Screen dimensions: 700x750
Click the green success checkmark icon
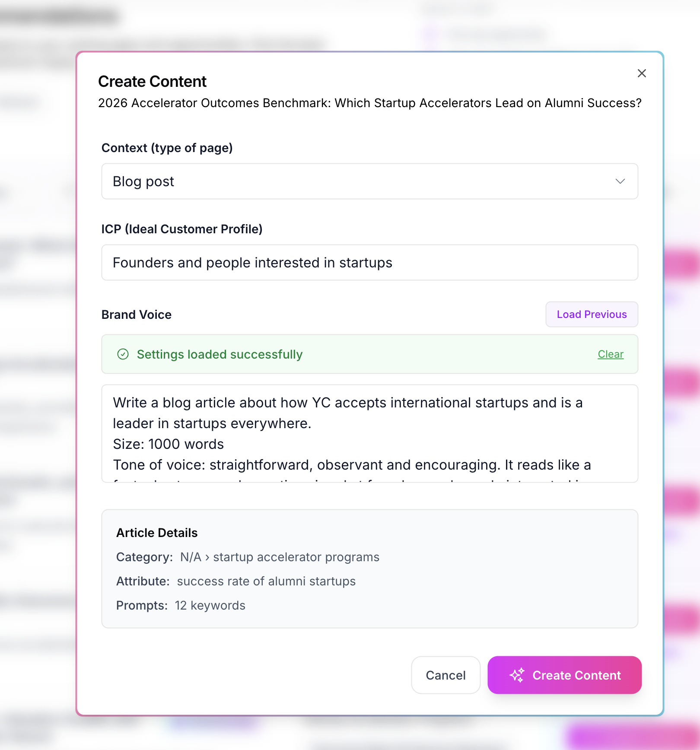[x=123, y=354]
